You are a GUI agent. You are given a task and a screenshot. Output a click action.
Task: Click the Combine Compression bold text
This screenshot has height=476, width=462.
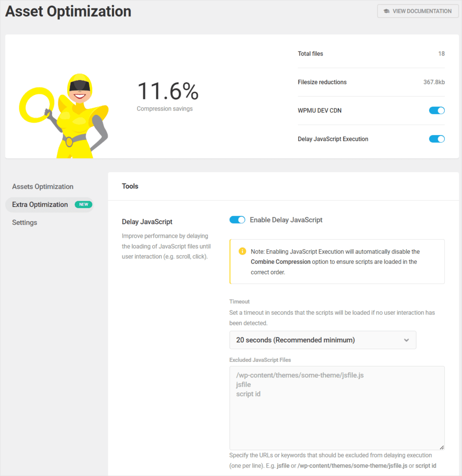[x=280, y=262]
